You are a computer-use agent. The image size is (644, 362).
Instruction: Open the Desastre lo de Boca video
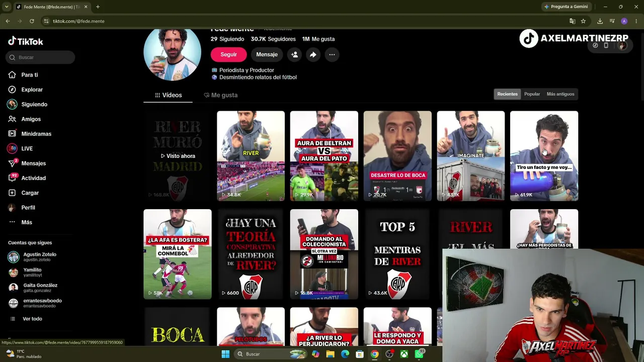coord(397,156)
